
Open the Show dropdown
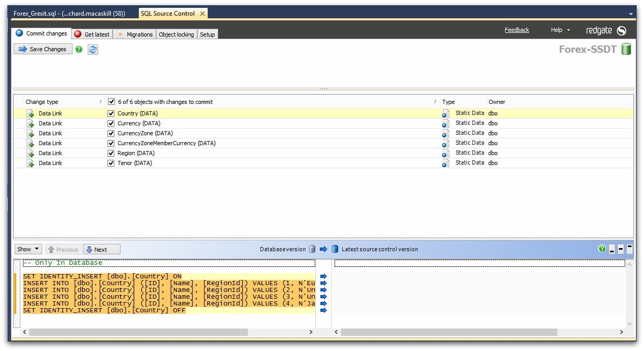(28, 249)
